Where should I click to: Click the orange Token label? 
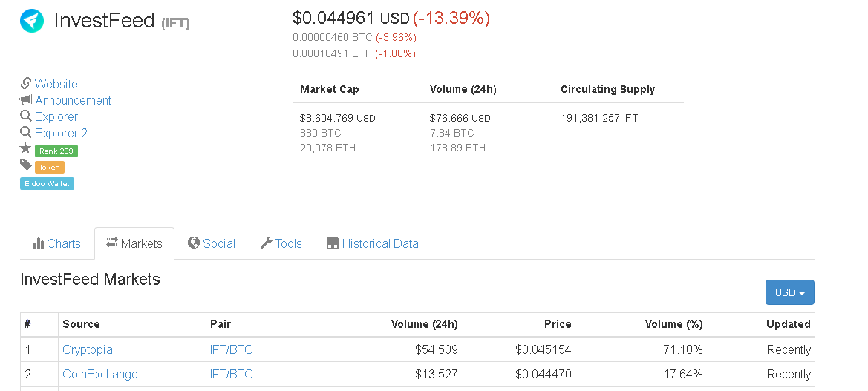point(49,168)
